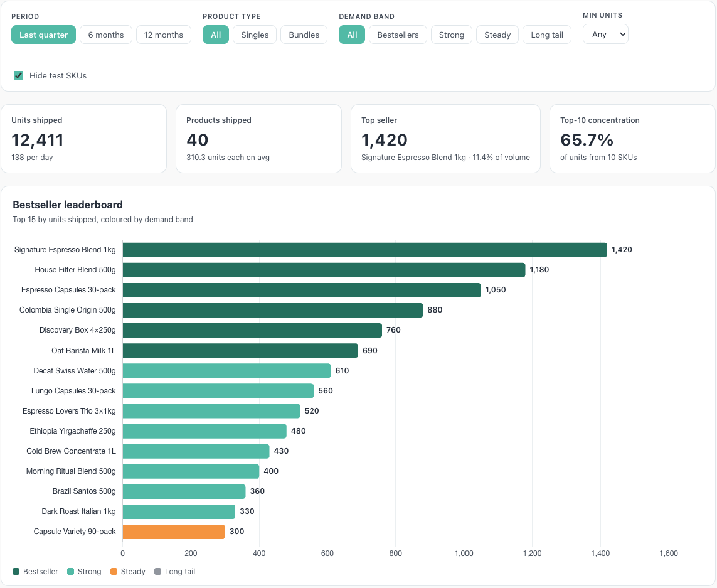Open the Top seller summary card
This screenshot has width=717, height=588.
445,139
